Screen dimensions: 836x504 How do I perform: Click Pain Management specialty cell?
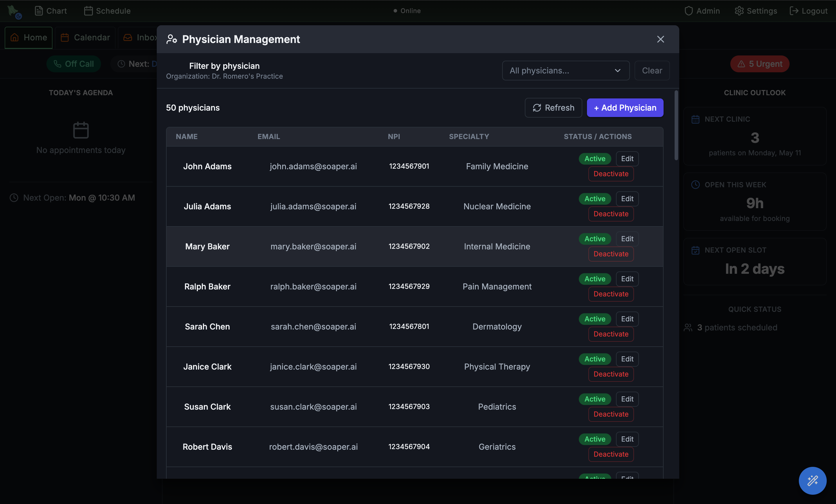(x=497, y=287)
